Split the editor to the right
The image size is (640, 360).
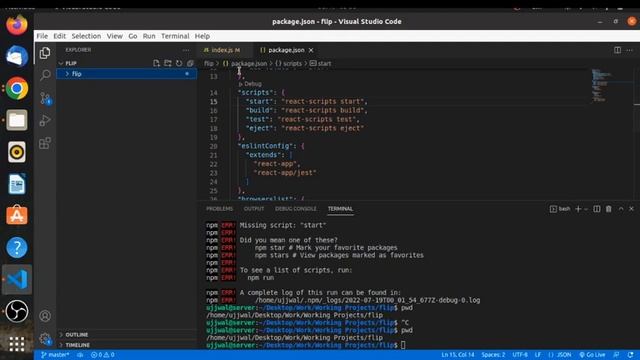[x=618, y=50]
